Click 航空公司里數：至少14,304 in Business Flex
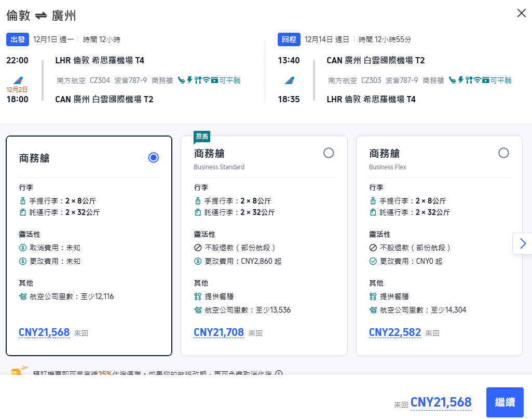The width and height of the screenshot is (532, 419). pos(423,310)
